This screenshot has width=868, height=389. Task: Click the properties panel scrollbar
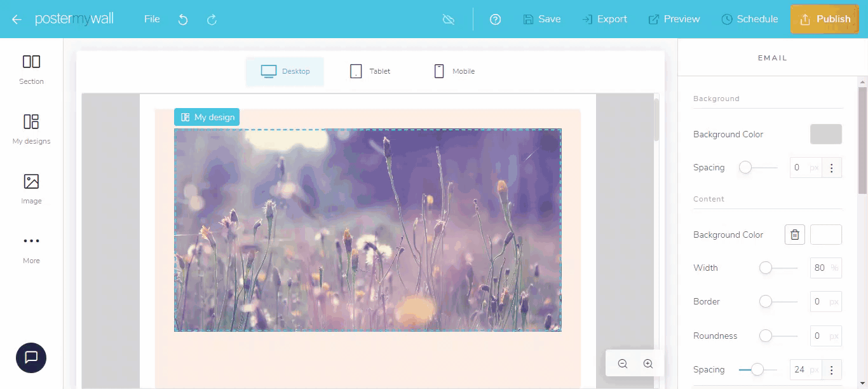[862, 140]
